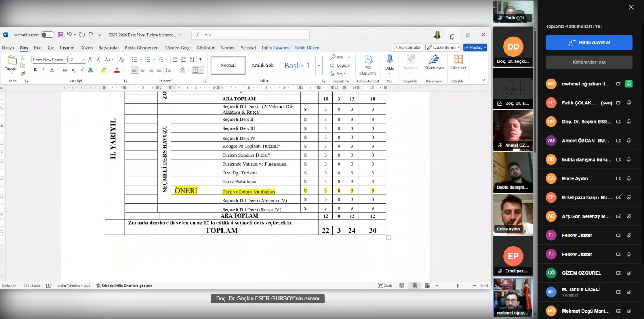Create a new blank document from the toolbar
Screen dimensions: 644x319
point(91,35)
